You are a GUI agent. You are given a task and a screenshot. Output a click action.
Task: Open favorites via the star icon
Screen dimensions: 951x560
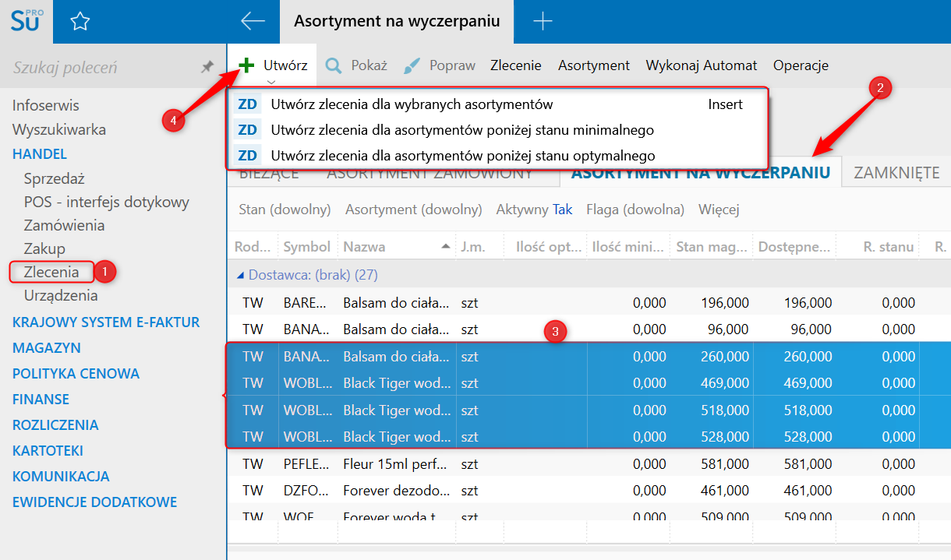tap(80, 22)
